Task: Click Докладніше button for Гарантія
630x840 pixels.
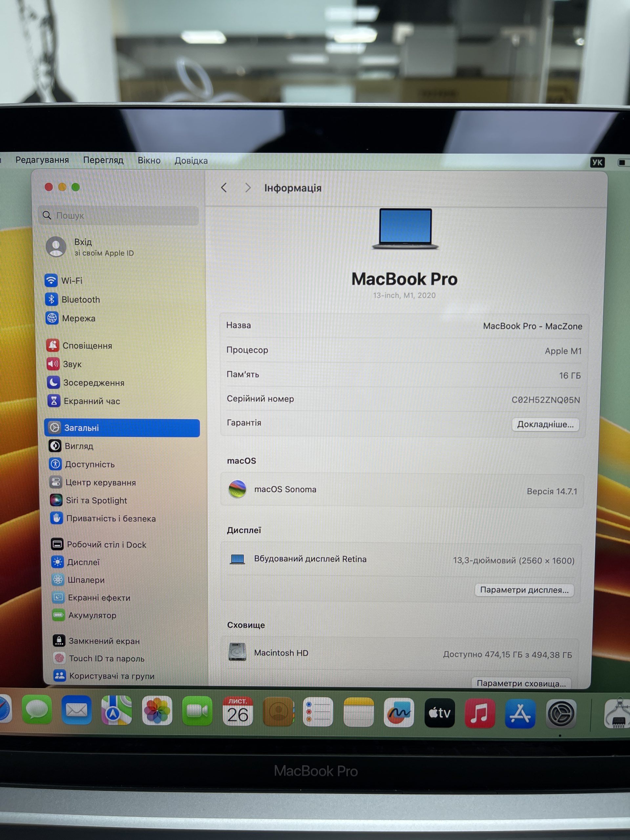Action: pyautogui.click(x=545, y=425)
